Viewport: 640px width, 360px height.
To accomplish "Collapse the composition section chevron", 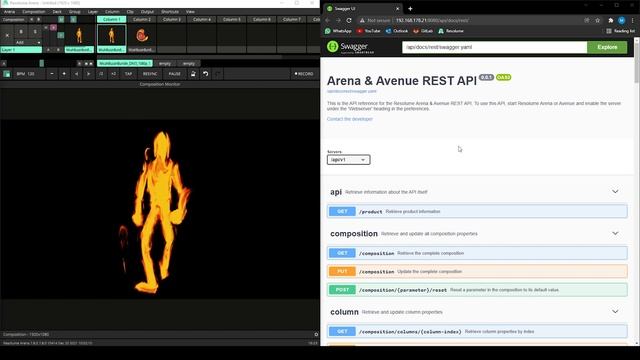I will pyautogui.click(x=615, y=233).
